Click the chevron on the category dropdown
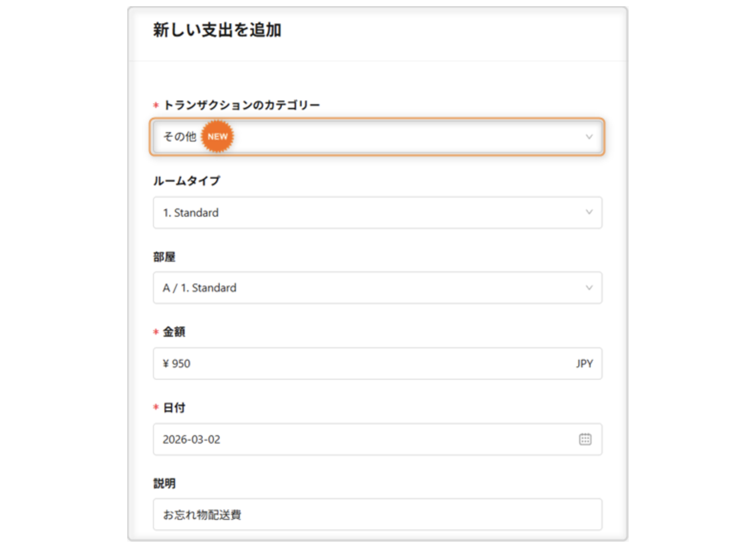Viewport: 756px width, 548px height. pyautogui.click(x=589, y=137)
